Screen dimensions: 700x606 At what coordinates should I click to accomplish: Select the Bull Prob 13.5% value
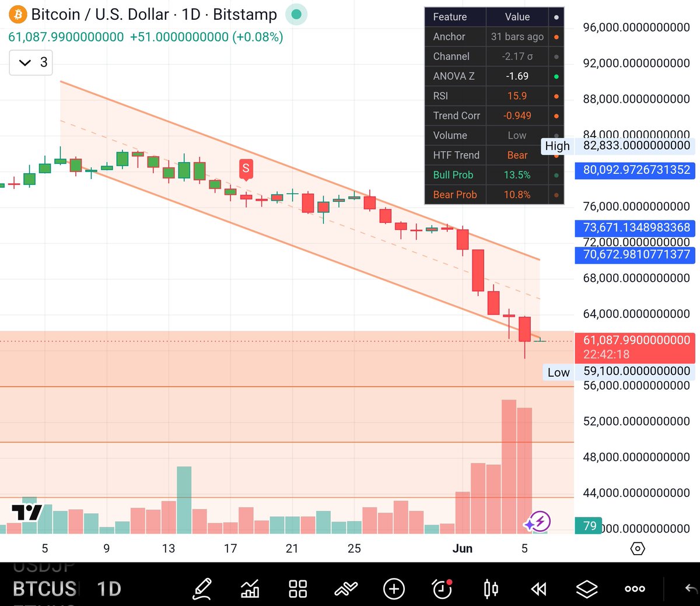click(517, 176)
